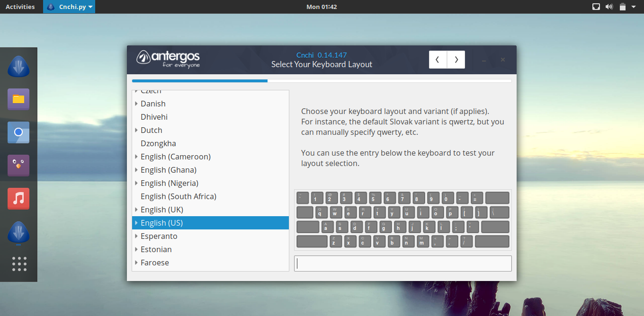Expand the English (UK) variants arrow
Image resolution: width=644 pixels, height=316 pixels.
[136, 210]
